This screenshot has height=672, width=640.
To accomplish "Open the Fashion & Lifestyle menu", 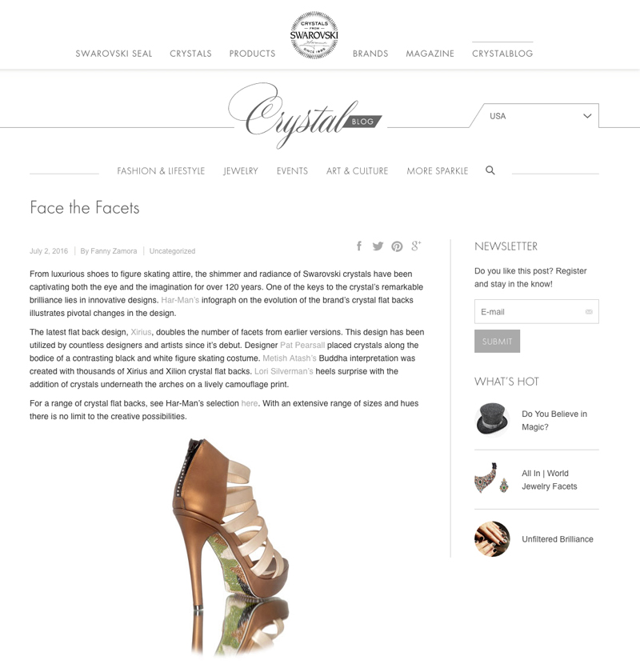I will [161, 171].
